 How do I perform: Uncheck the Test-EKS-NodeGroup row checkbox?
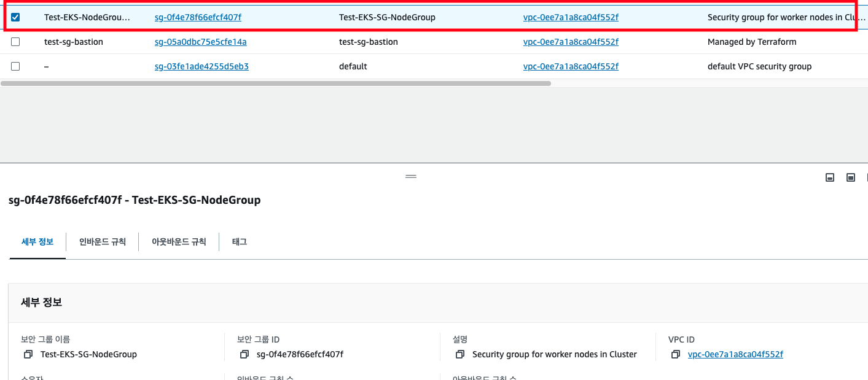15,17
